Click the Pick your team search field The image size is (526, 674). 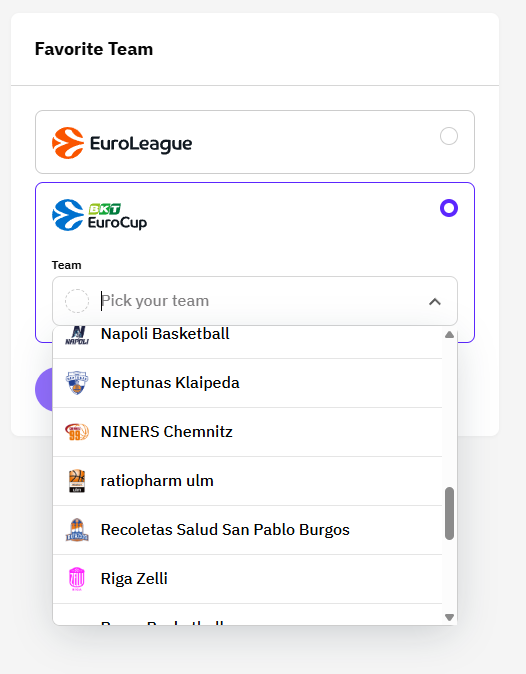(255, 301)
